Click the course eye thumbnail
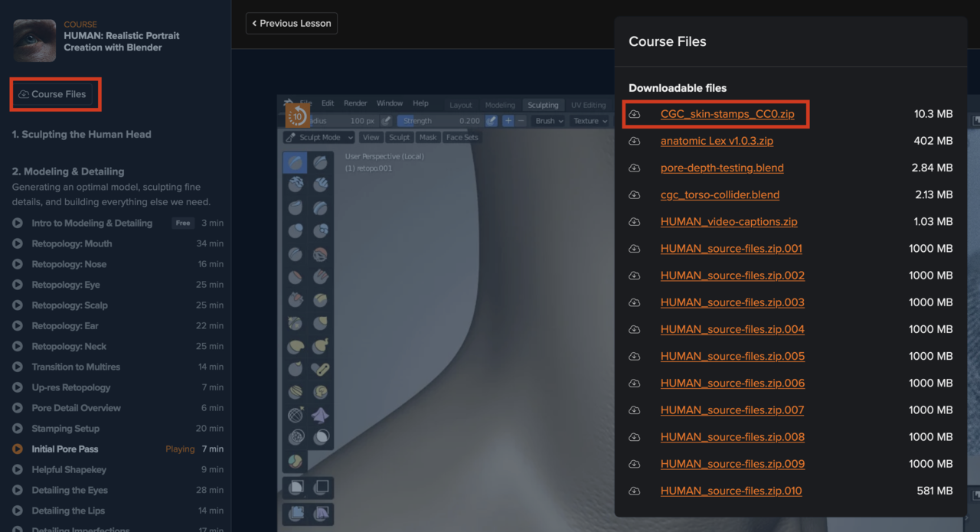The height and width of the screenshot is (532, 980). [34, 41]
